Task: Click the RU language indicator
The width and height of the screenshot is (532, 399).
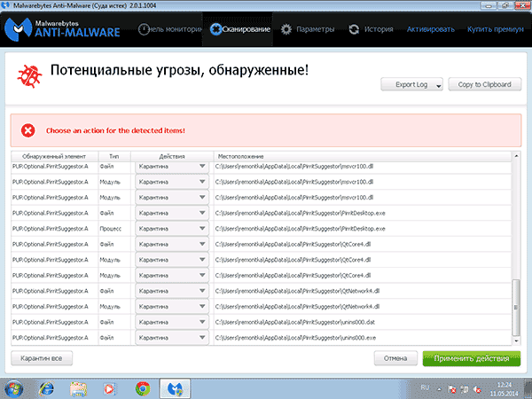Action: point(425,387)
